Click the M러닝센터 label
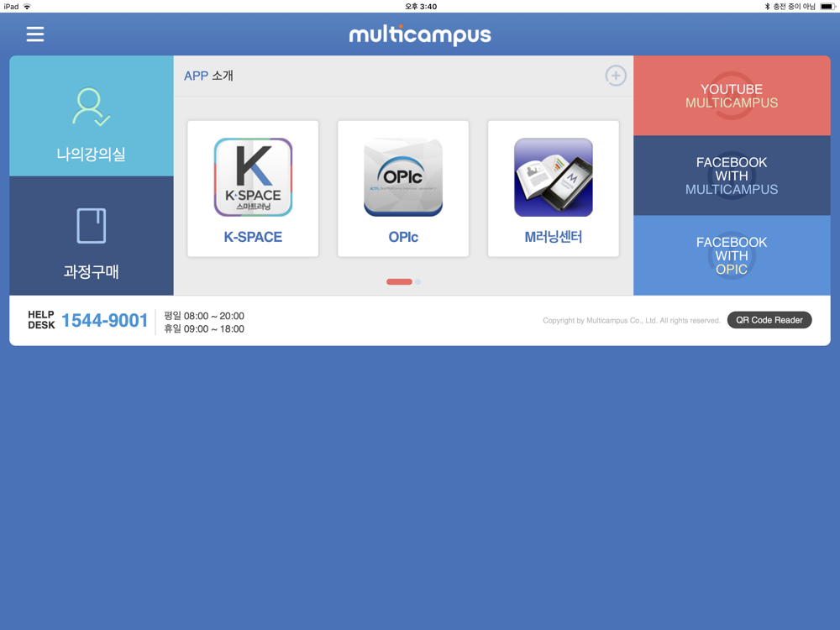Viewport: 840px width, 630px height. point(554,237)
